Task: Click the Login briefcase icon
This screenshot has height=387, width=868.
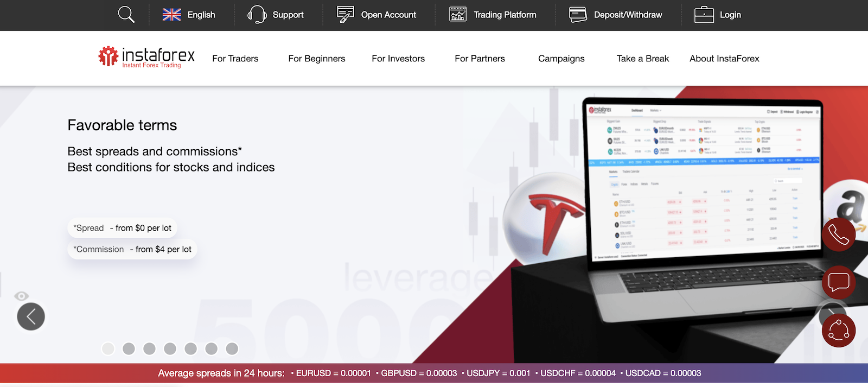Action: coord(704,15)
